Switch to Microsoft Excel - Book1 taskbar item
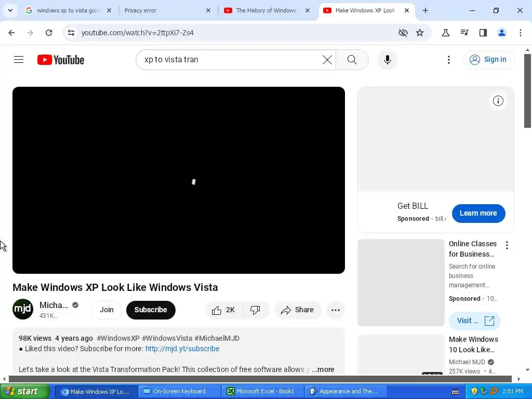The height and width of the screenshot is (399, 532). coord(262,392)
